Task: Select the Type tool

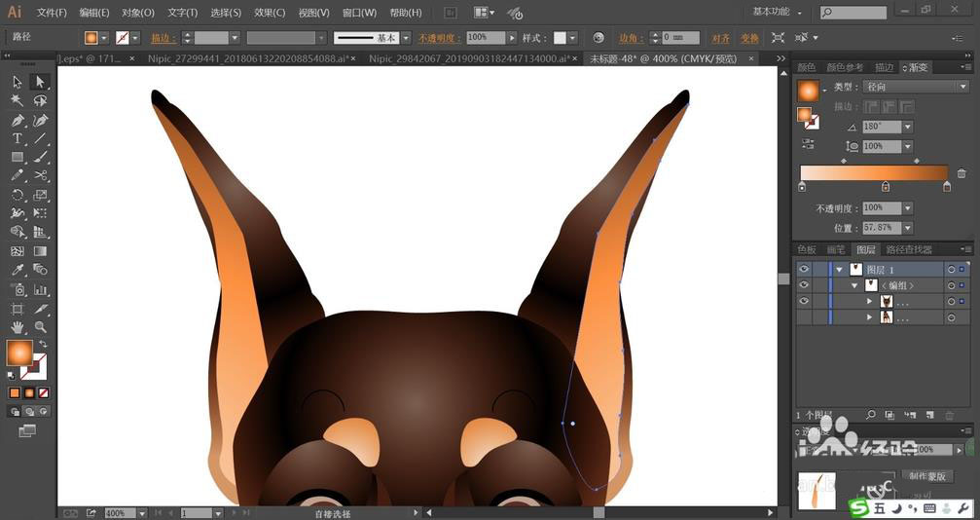Action: tap(18, 139)
